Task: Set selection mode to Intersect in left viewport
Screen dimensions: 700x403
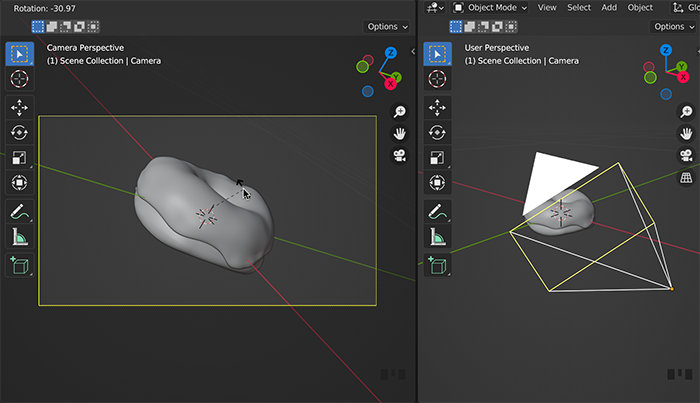Action: [x=93, y=27]
